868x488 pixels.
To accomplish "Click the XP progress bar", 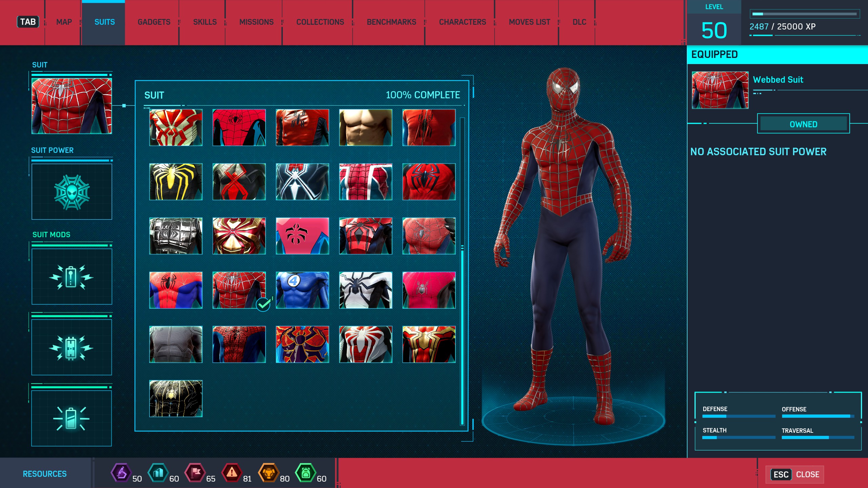I will pos(804,14).
